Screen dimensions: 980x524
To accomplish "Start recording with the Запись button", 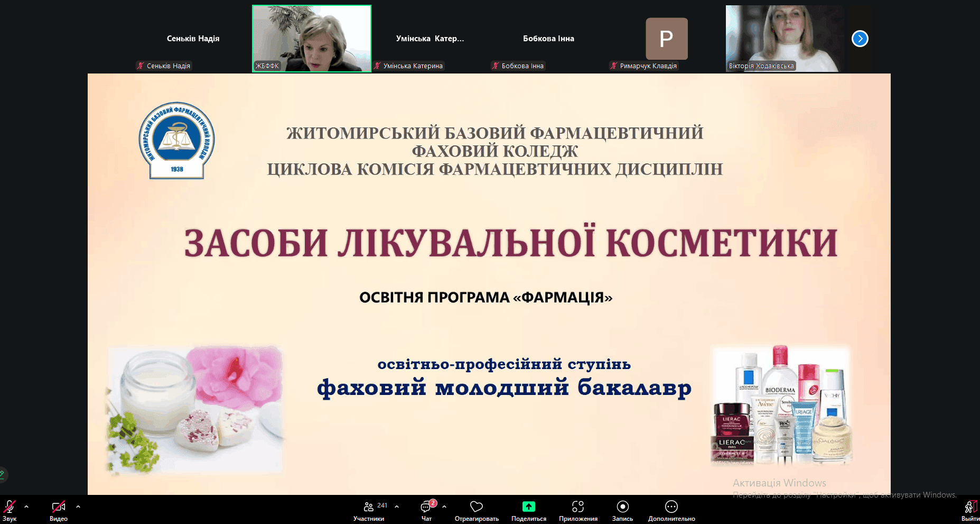I will click(x=623, y=511).
